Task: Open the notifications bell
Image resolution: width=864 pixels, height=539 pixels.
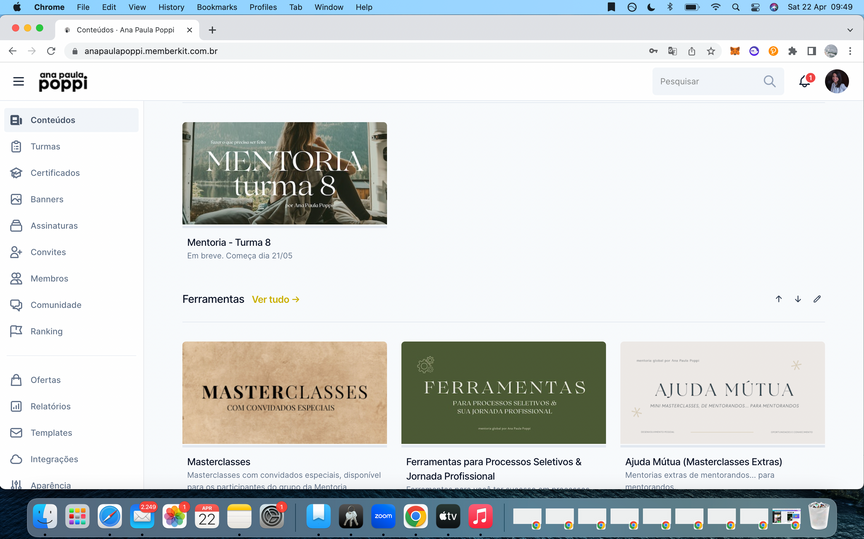Action: 805,81
